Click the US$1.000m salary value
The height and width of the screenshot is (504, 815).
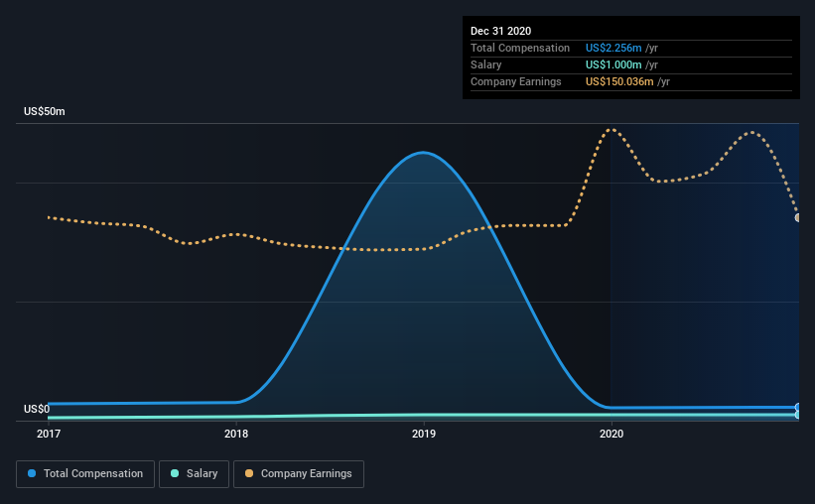(x=613, y=64)
